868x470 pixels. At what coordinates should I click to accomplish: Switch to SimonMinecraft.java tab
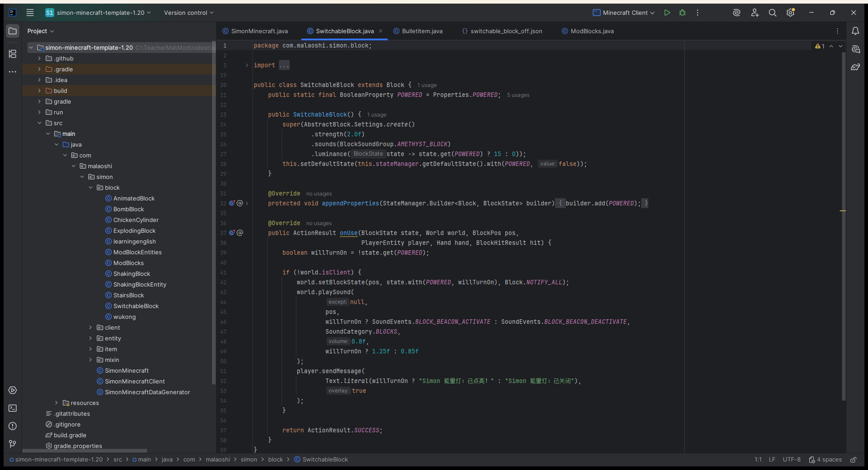point(255,31)
